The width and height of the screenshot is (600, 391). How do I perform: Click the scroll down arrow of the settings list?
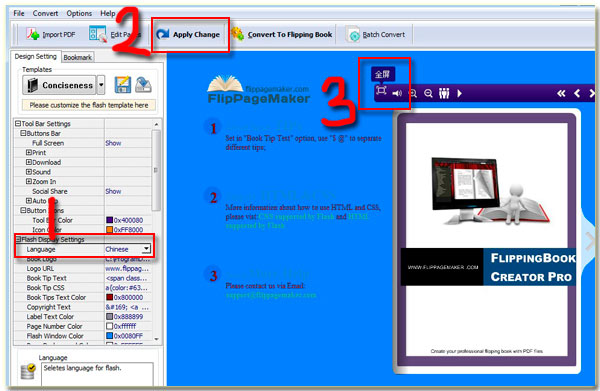click(x=156, y=339)
